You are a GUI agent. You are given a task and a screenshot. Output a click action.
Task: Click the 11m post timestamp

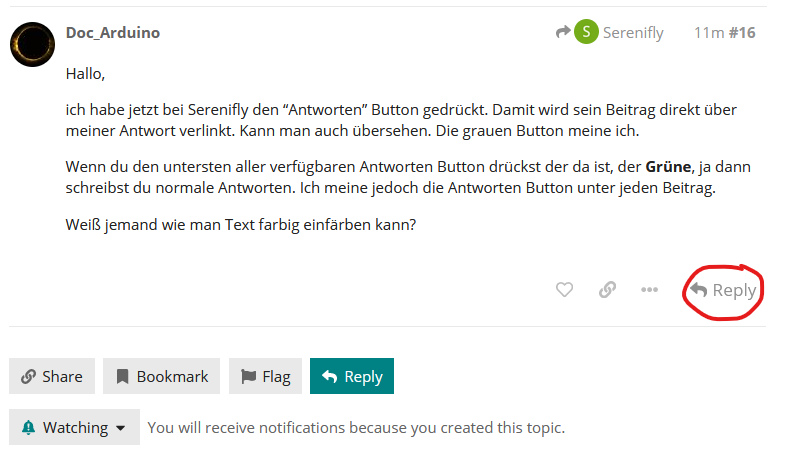tap(709, 33)
